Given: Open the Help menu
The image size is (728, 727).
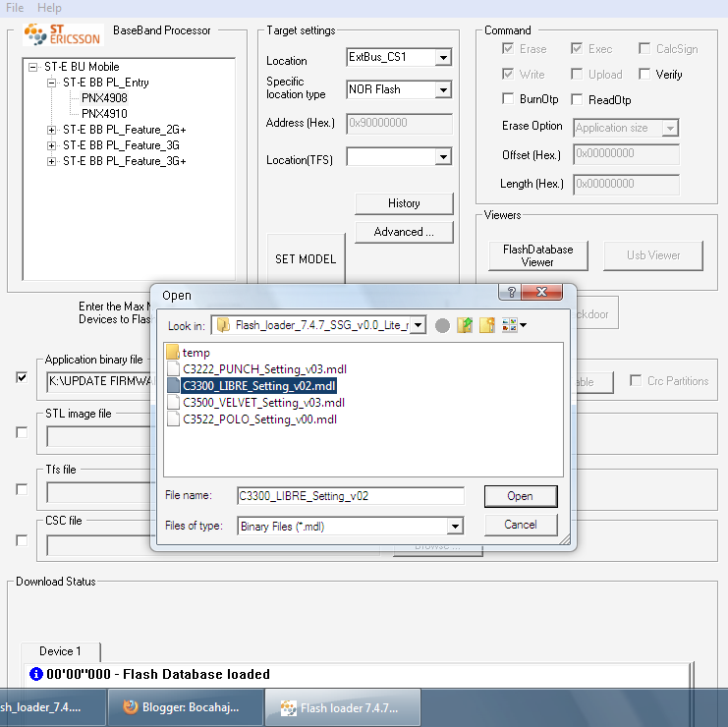Looking at the screenshot, I should coord(49,8).
